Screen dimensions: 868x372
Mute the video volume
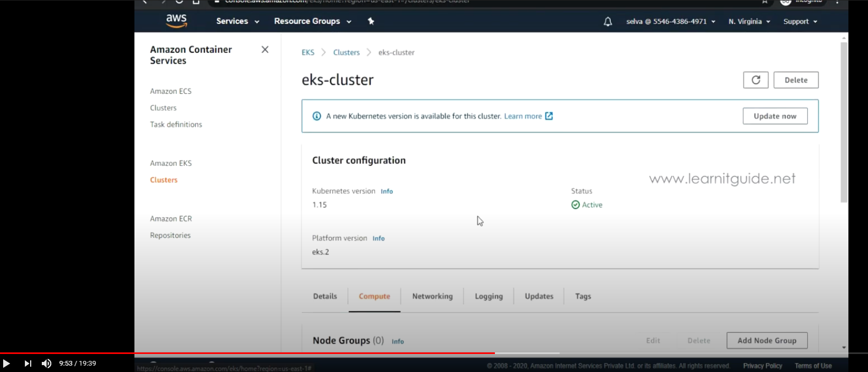coord(47,364)
